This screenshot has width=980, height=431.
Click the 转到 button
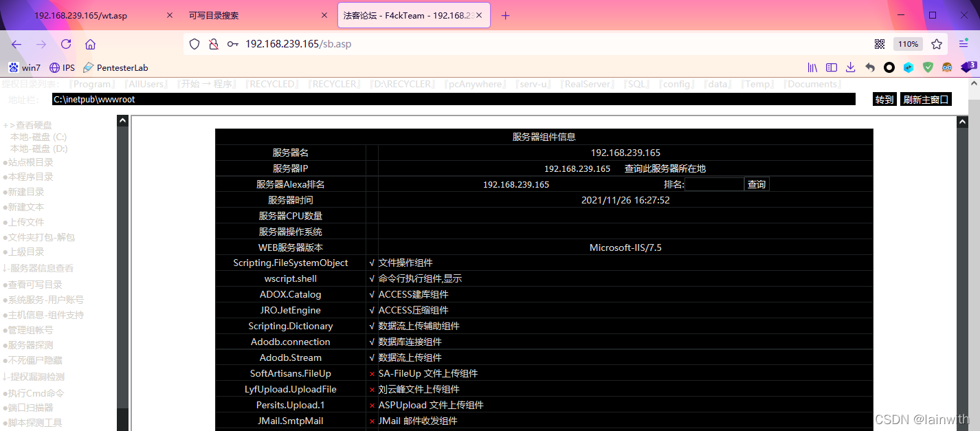coord(884,100)
